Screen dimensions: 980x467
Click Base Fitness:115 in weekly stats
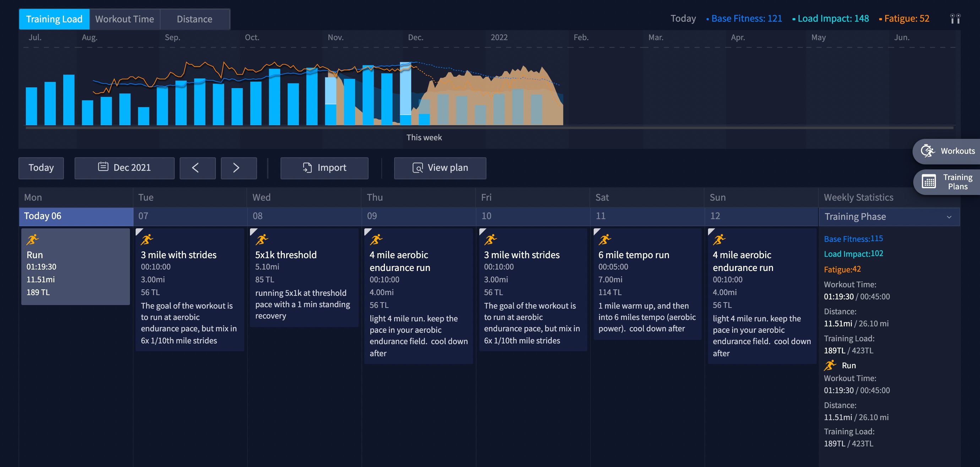pyautogui.click(x=853, y=239)
